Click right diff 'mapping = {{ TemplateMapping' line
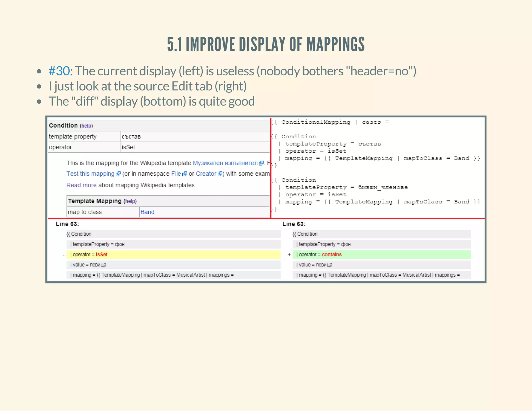The height and width of the screenshot is (411, 532). [382, 275]
